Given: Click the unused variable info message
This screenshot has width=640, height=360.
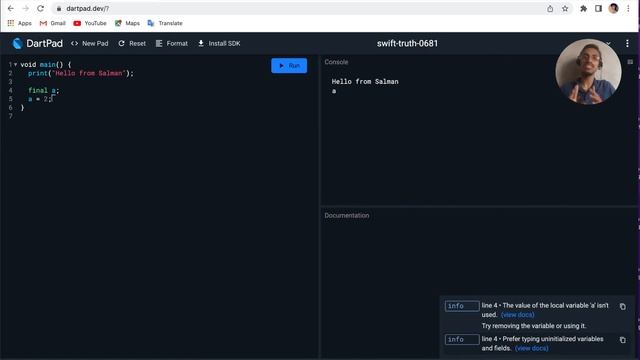Looking at the screenshot, I should tap(545, 310).
